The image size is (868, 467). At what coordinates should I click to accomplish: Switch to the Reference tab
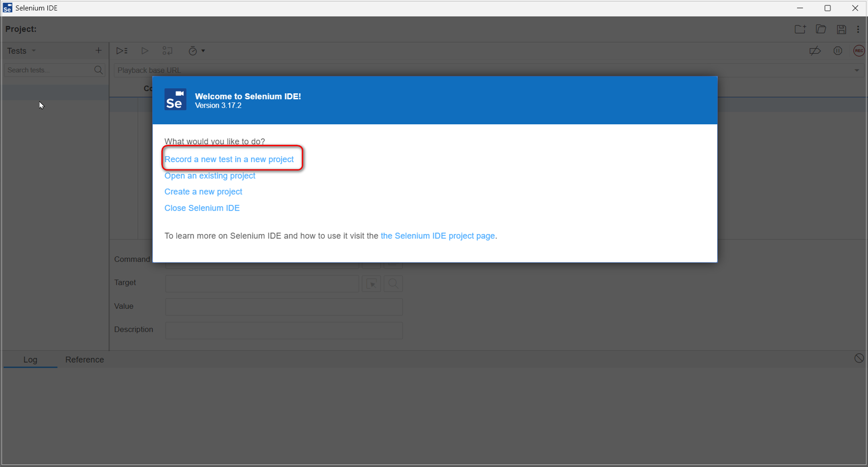point(84,360)
